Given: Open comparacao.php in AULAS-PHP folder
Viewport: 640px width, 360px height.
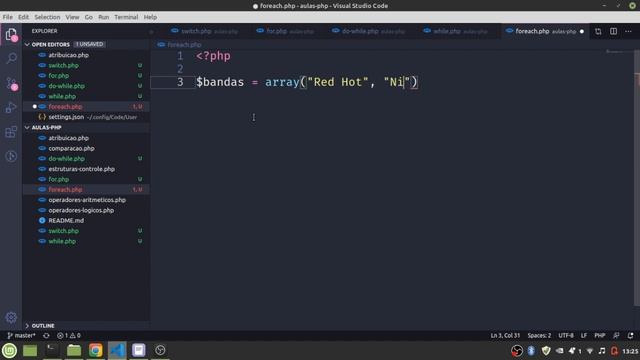Looking at the screenshot, I should pyautogui.click(x=86, y=148).
